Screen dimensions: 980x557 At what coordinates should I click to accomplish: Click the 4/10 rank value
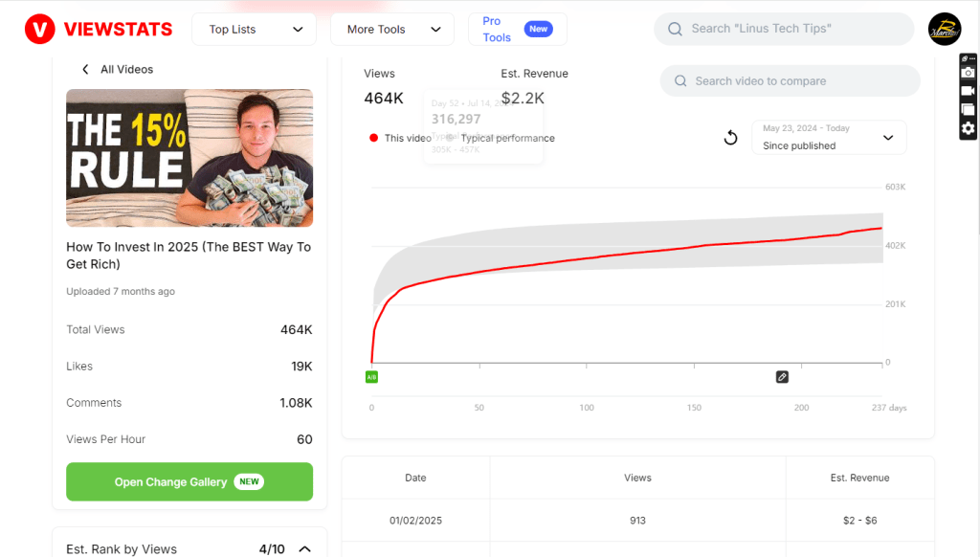coord(272,549)
